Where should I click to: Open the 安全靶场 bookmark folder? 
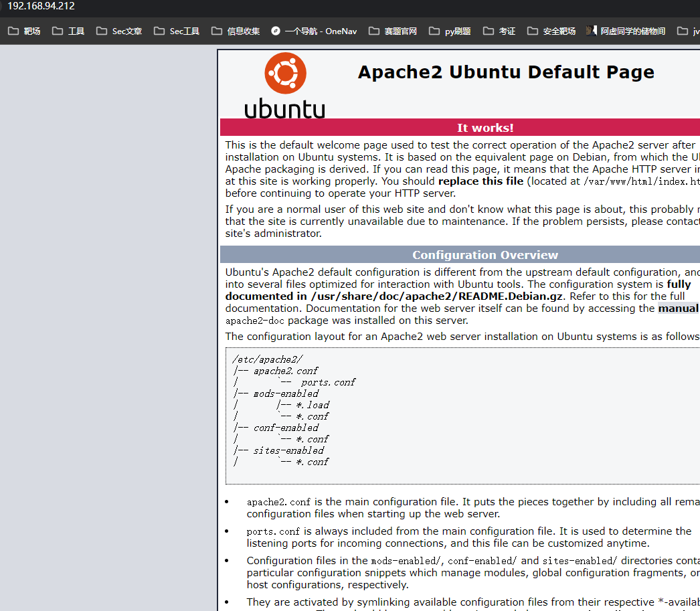[x=551, y=31]
